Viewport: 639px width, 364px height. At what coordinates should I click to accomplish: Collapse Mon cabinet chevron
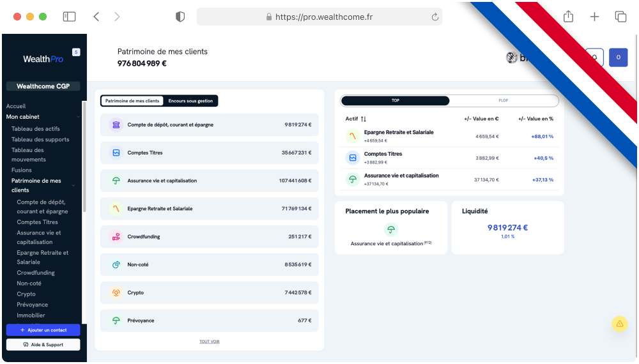tap(78, 117)
